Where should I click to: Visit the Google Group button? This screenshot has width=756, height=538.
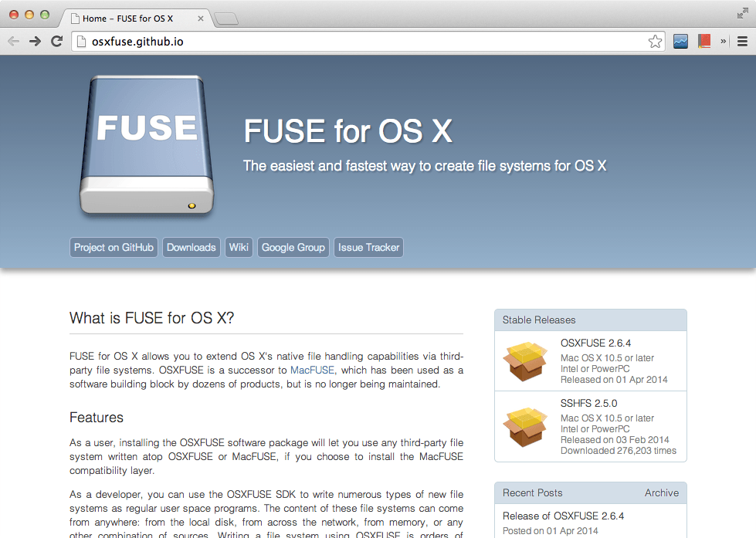coord(293,247)
